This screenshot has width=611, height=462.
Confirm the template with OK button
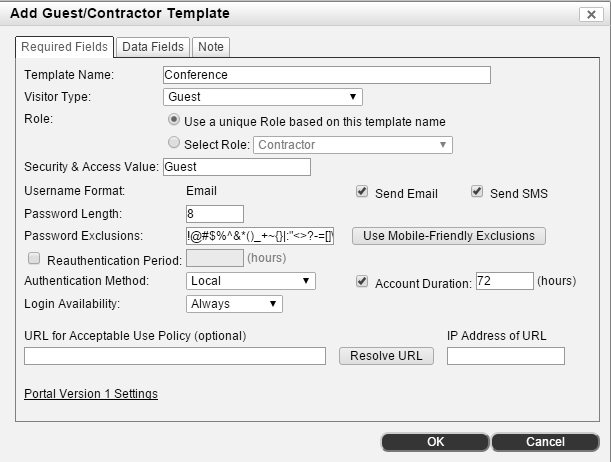pyautogui.click(x=435, y=442)
